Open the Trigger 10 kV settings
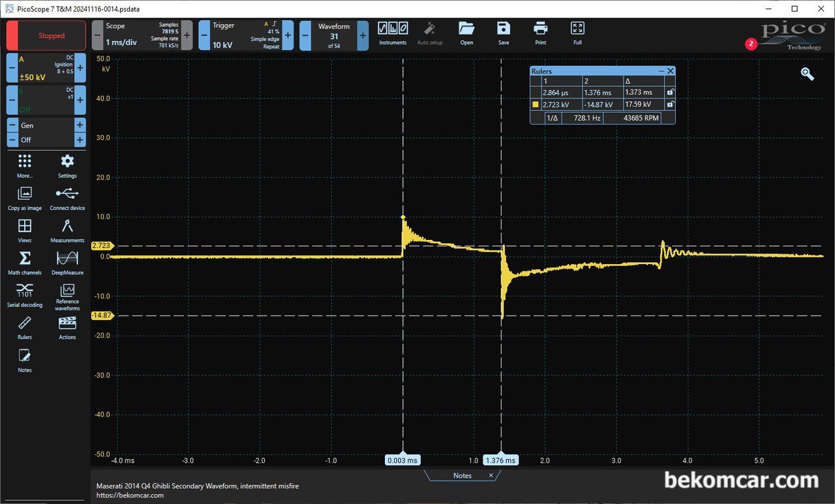This screenshot has width=835, height=504. coord(246,35)
